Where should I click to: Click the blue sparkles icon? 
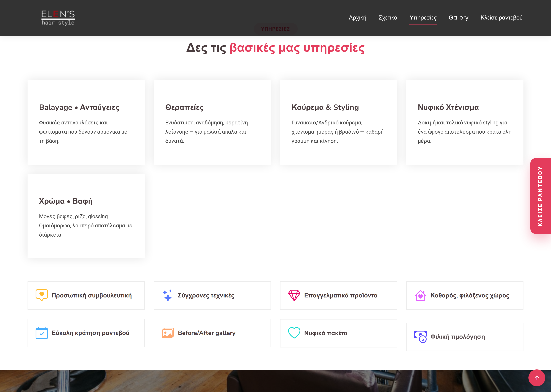[167, 296]
